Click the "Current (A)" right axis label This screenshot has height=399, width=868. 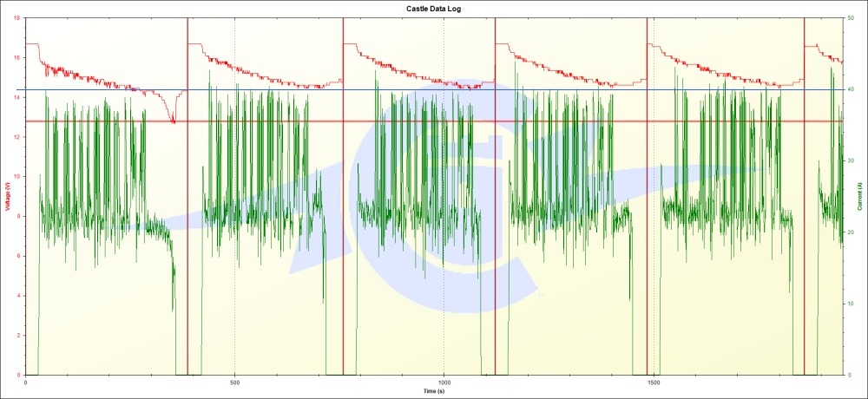pyautogui.click(x=860, y=196)
